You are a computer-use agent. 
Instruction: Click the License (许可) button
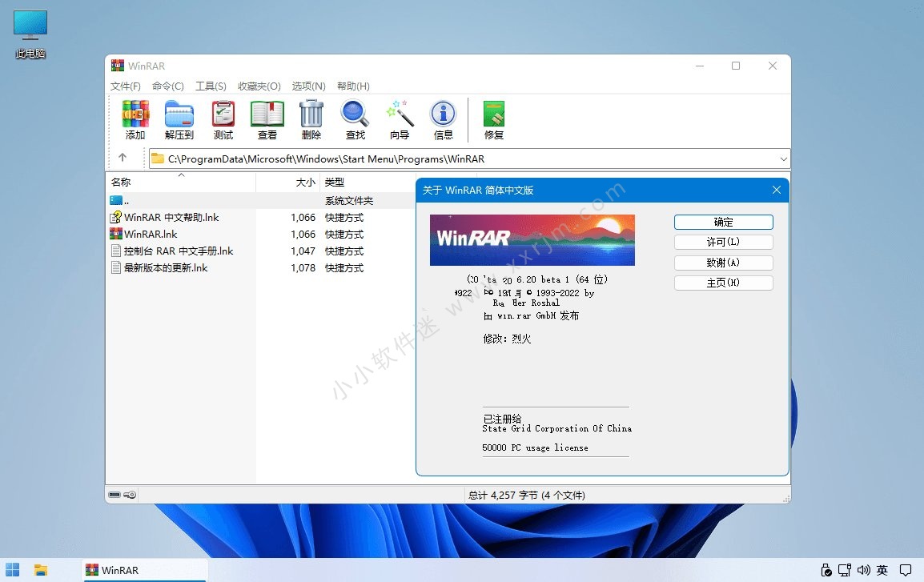(723, 242)
